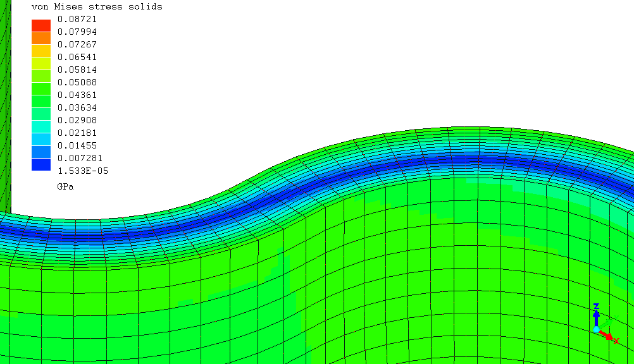
Task: Click the legend value 0.02908
Action: pyautogui.click(x=77, y=121)
